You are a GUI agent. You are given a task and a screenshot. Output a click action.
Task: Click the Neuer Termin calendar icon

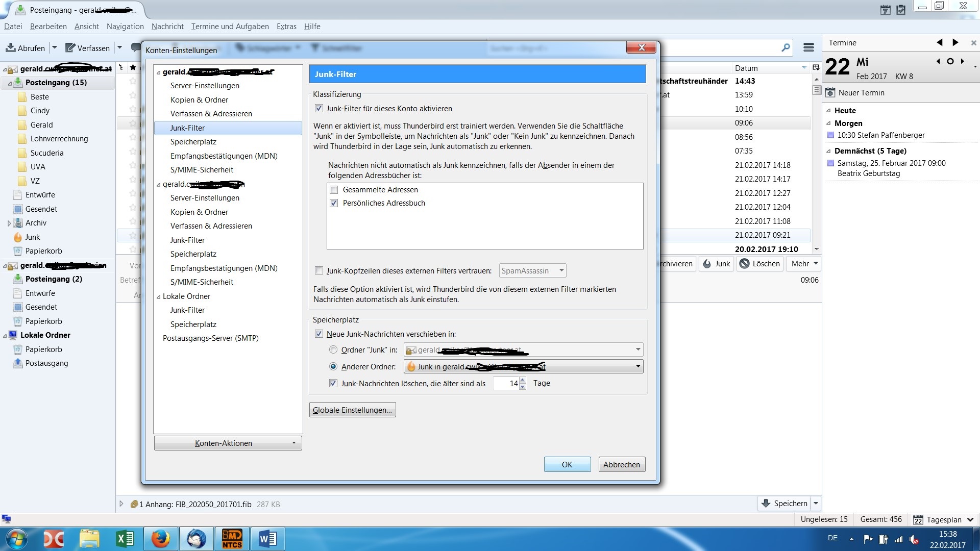(830, 93)
